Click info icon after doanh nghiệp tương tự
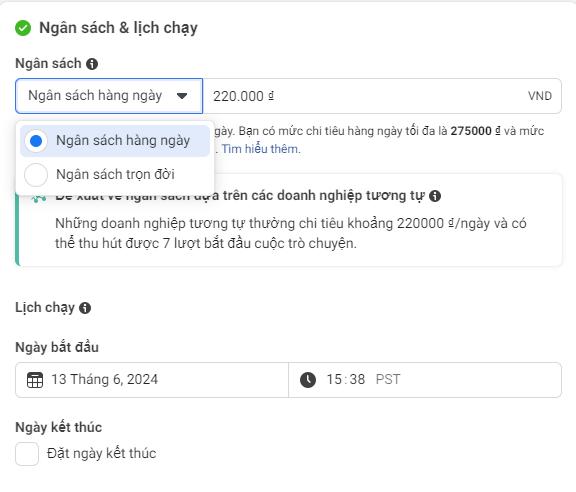This screenshot has width=576, height=492. (435, 196)
